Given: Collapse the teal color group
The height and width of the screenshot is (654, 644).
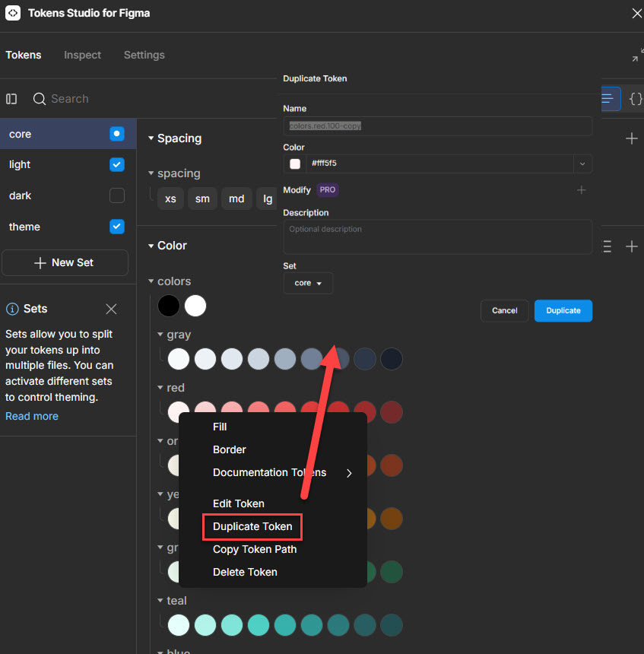Looking at the screenshot, I should (160, 601).
